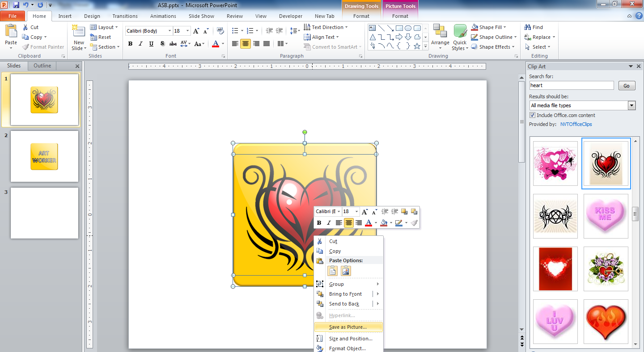Open the Select dropdown in Editing group
Screen dimensions: 644x352
[537, 47]
